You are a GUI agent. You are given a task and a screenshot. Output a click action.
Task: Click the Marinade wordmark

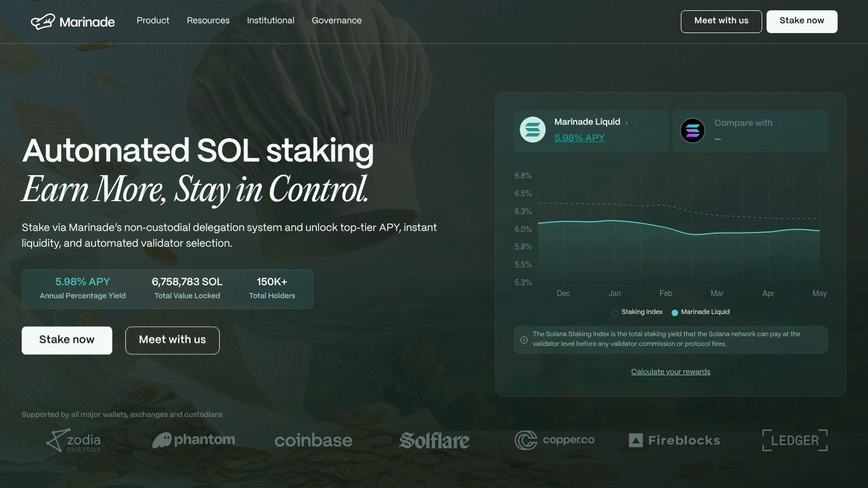click(87, 22)
